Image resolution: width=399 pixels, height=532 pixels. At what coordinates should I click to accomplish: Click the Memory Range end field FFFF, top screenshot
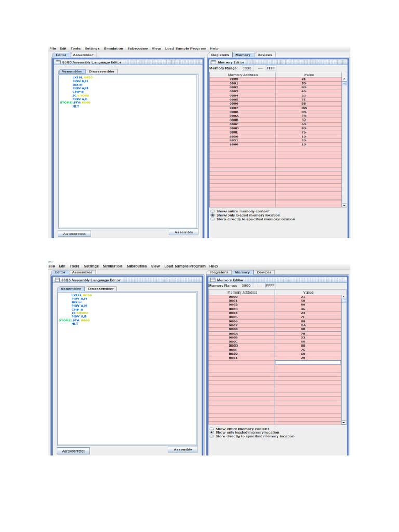[271, 68]
